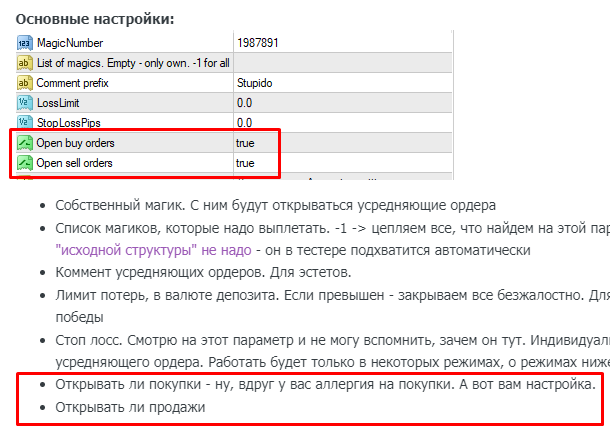Select the Open buy orders parameter name
The height and width of the screenshot is (446, 610).
coord(75,143)
